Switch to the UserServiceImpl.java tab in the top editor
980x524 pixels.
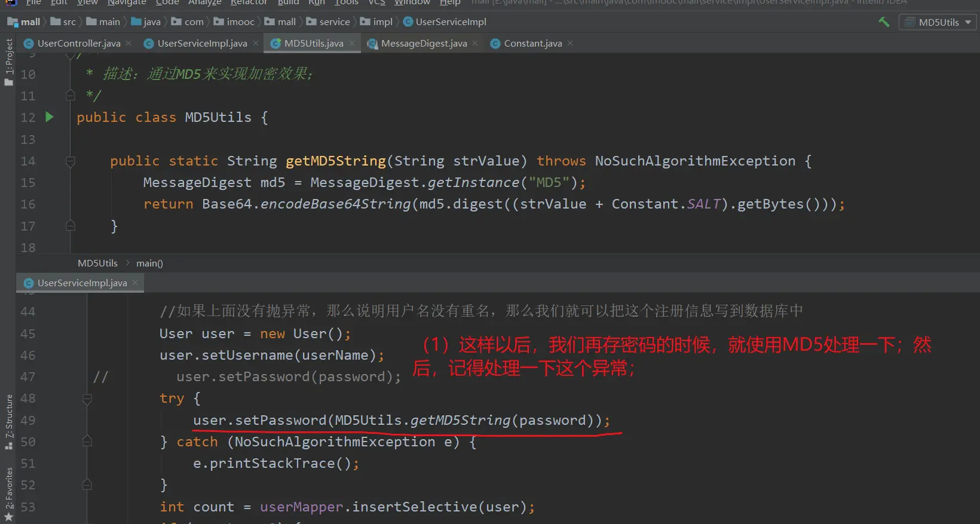click(x=201, y=43)
